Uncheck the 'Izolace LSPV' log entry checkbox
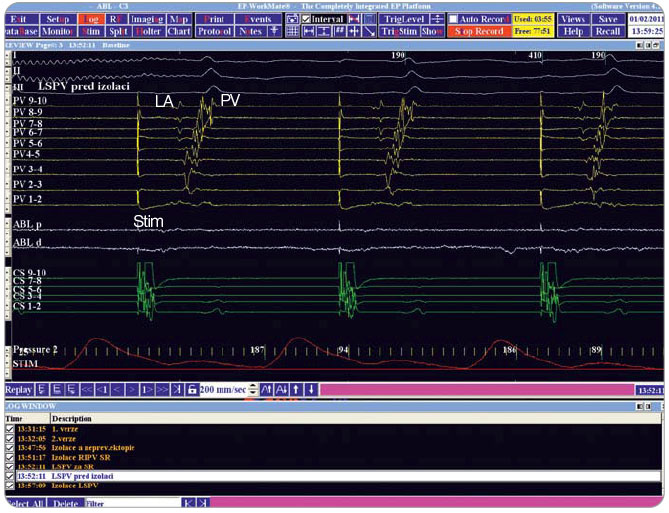This screenshot has width=669, height=513. click(10, 485)
